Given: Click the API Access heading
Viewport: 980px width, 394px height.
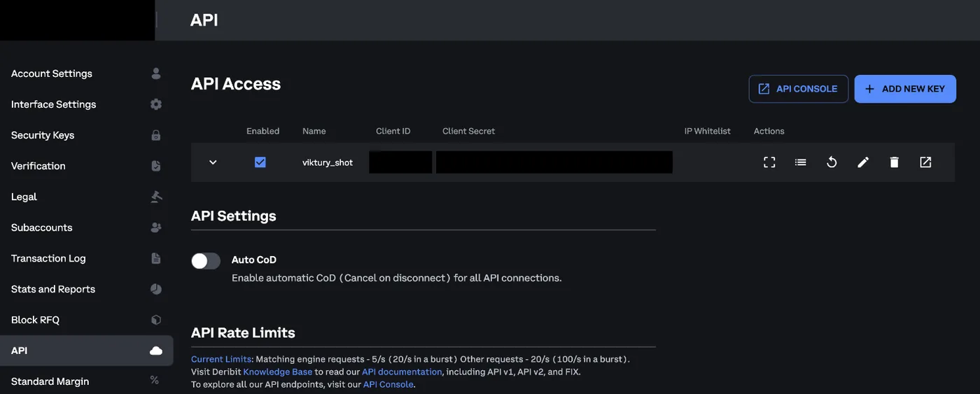Looking at the screenshot, I should point(236,84).
